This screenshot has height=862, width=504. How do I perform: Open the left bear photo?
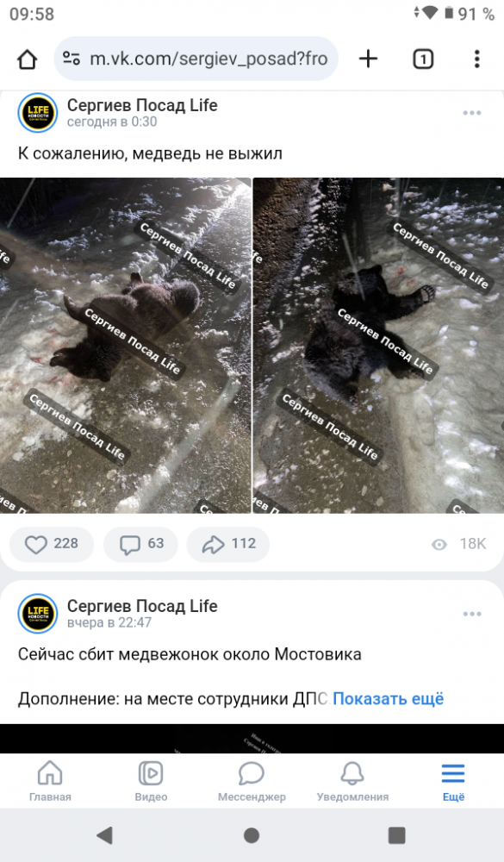point(125,346)
